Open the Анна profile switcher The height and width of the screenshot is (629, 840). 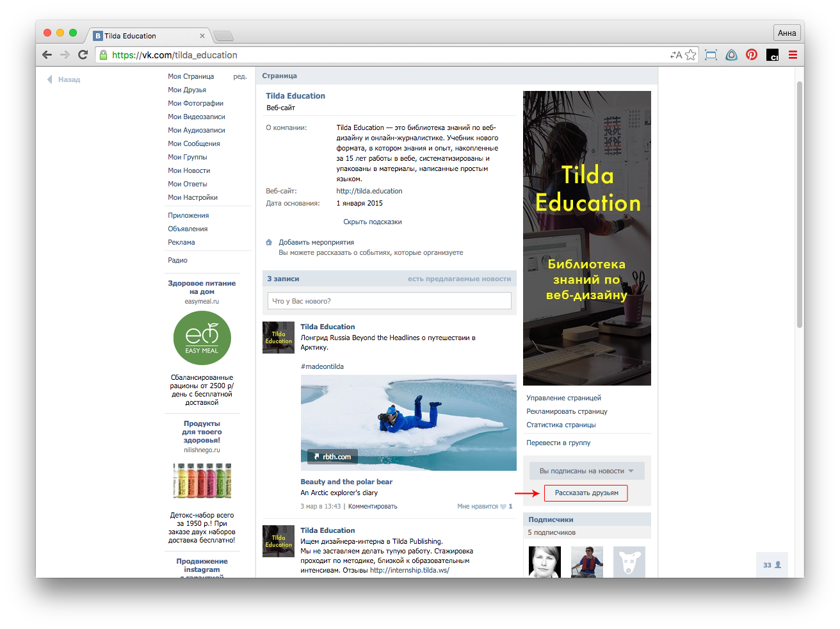[x=787, y=33]
